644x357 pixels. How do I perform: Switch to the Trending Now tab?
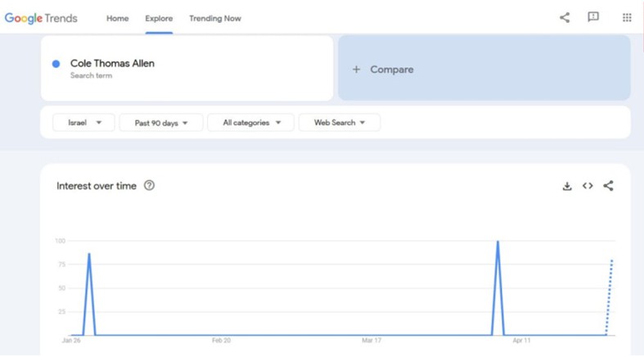pyautogui.click(x=215, y=18)
